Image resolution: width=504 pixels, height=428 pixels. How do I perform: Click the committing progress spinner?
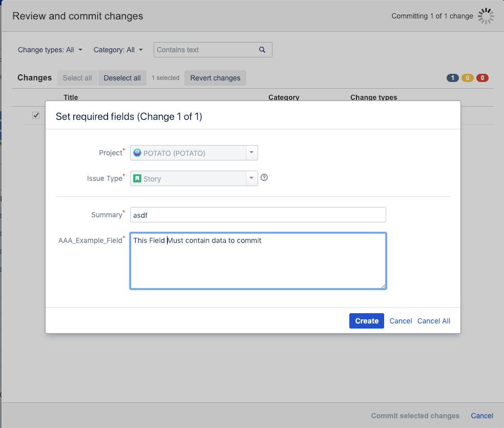486,16
